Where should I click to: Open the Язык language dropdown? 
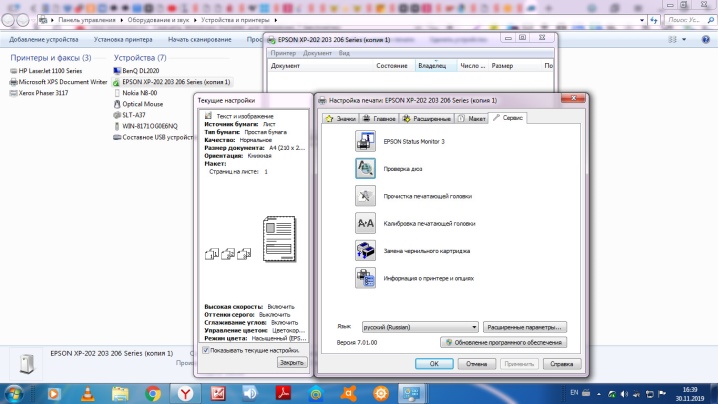420,327
